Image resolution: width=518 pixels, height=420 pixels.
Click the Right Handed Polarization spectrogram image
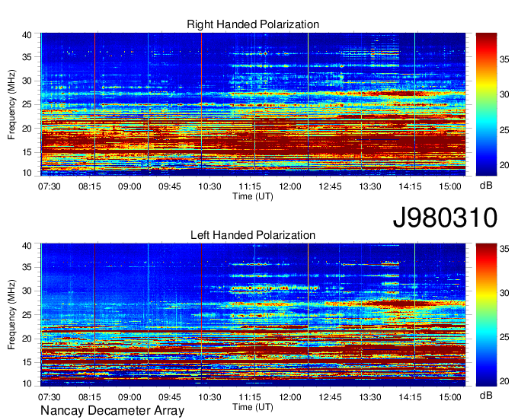pyautogui.click(x=253, y=104)
